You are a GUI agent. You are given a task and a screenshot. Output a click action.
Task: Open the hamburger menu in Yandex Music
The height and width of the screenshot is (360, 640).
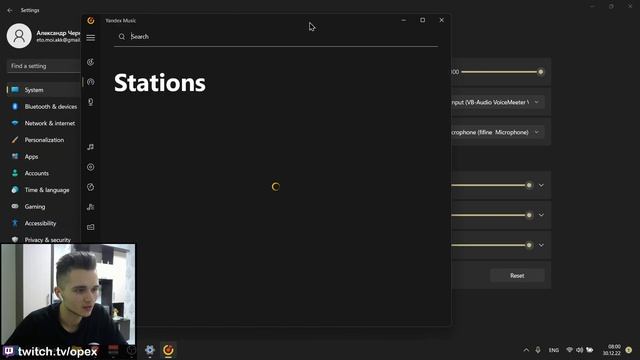tap(91, 38)
